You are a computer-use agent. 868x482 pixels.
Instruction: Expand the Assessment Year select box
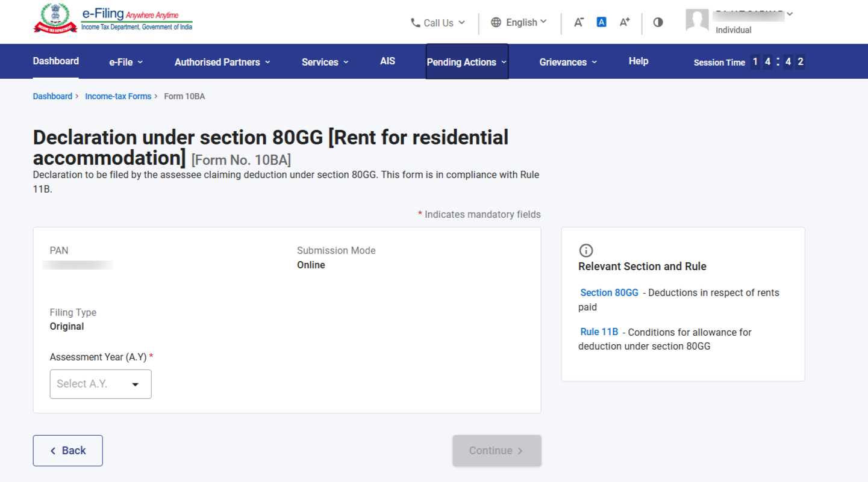(101, 384)
